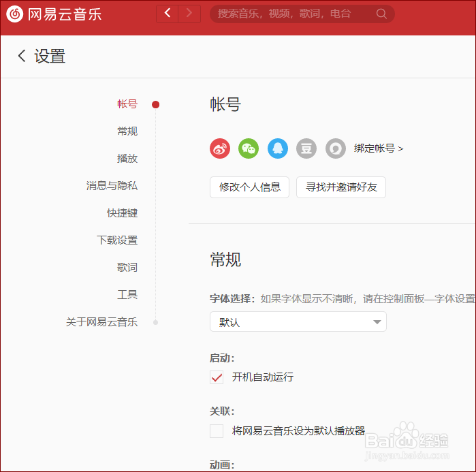476x472 pixels.
Task: Click the 修改个人信息 button
Action: pyautogui.click(x=249, y=187)
